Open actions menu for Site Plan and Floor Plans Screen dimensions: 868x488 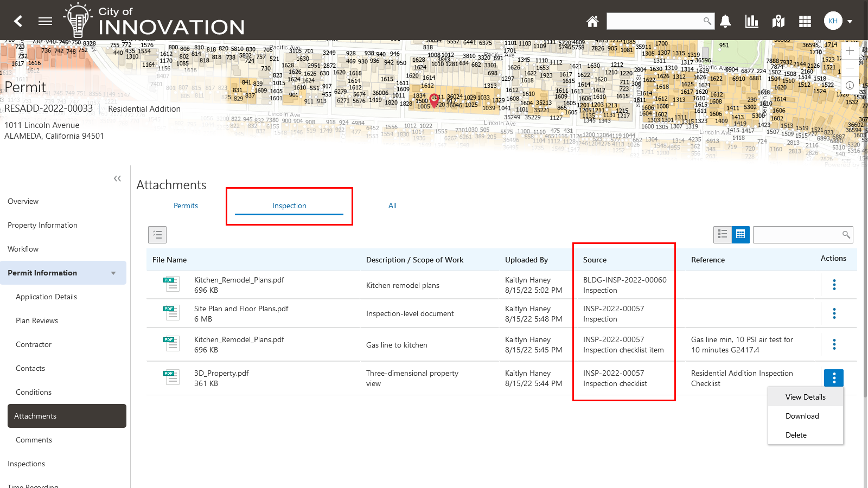click(834, 313)
